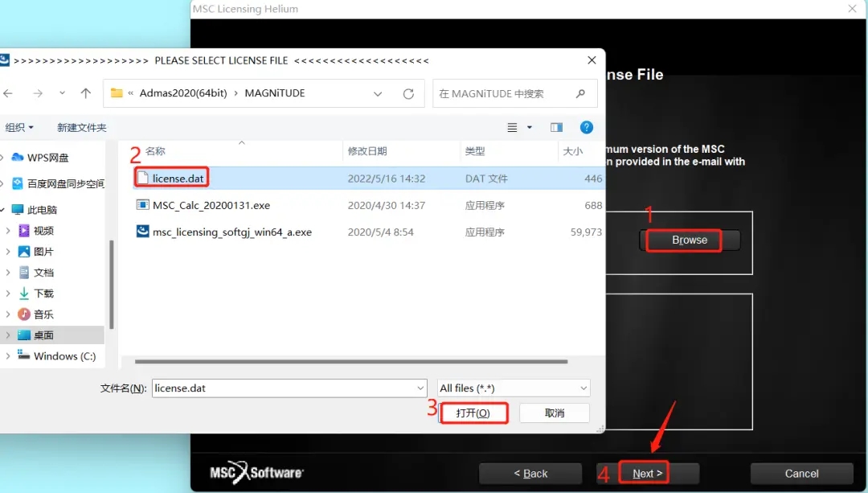This screenshot has height=493, width=868.
Task: Expand the 图片 tree node
Action: click(8, 252)
